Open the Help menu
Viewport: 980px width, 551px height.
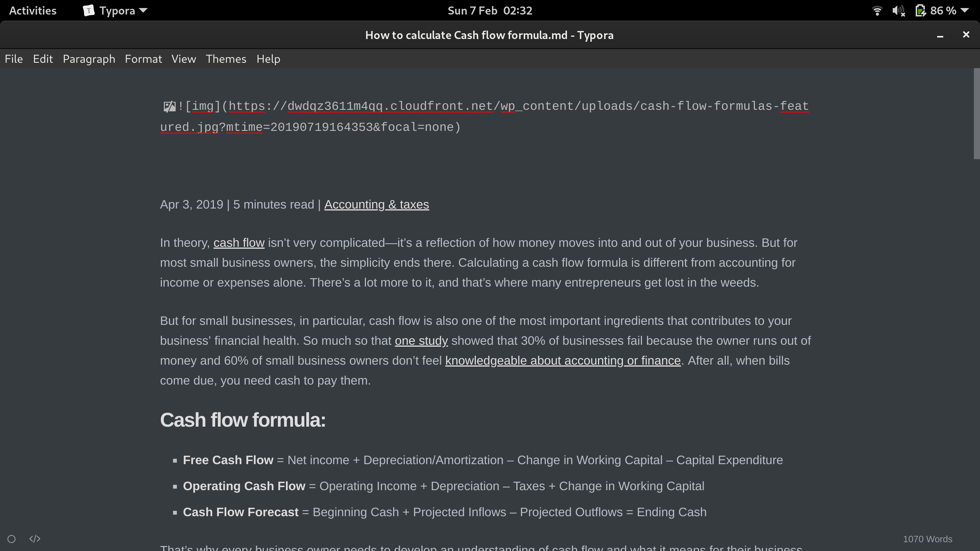268,59
